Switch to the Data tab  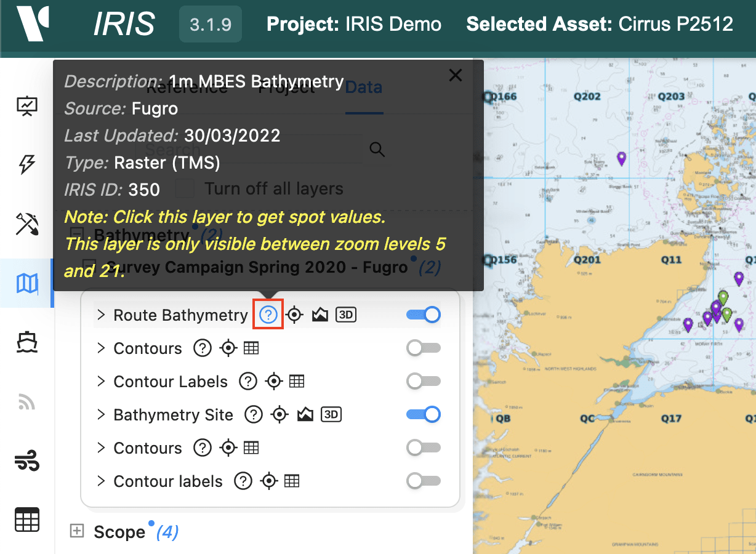click(x=364, y=87)
